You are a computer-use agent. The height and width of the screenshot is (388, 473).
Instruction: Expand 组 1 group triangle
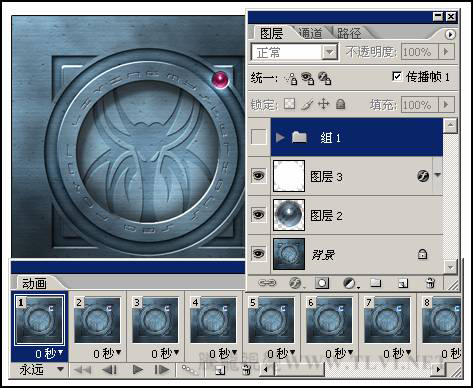pos(280,137)
